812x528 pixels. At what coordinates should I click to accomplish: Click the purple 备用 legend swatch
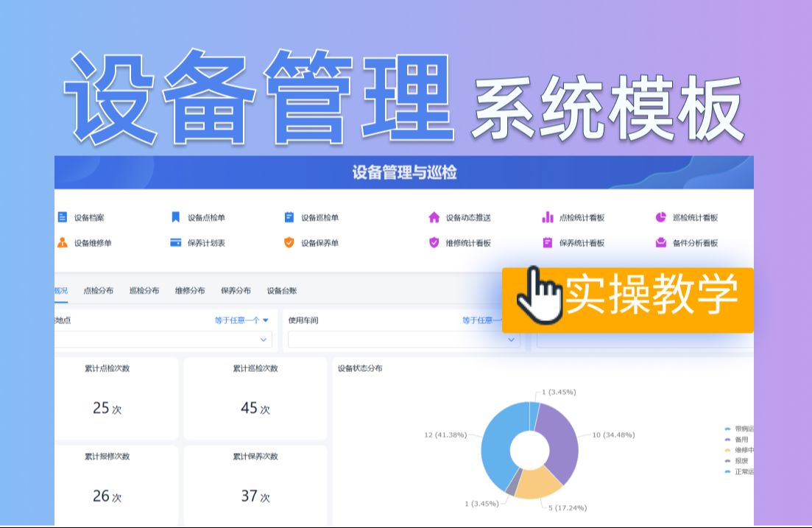point(727,440)
